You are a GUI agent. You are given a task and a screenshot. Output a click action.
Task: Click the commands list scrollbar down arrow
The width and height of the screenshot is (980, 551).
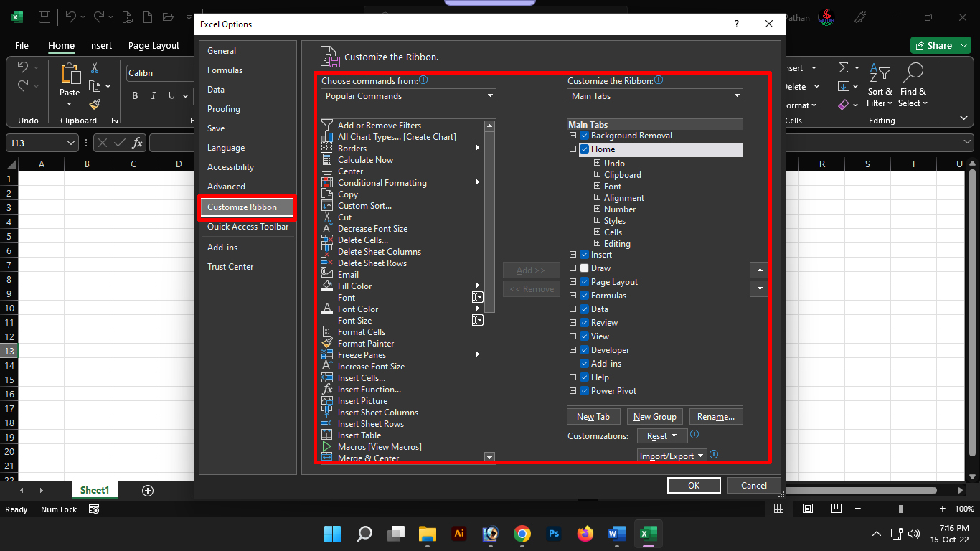coord(490,457)
